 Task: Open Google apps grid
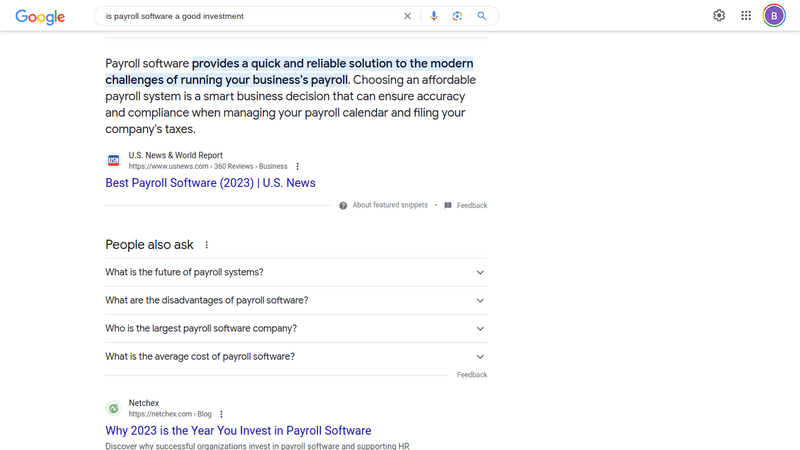(746, 16)
